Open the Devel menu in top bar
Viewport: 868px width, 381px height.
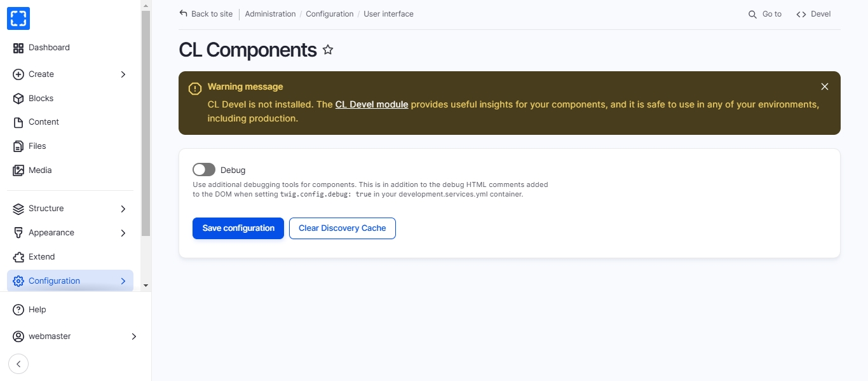(813, 14)
